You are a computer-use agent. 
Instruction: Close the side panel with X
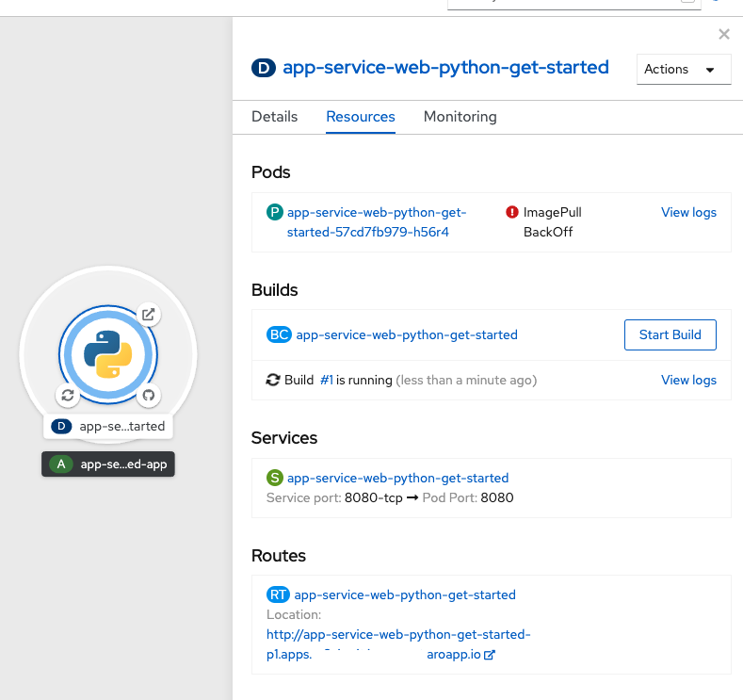pos(723,34)
